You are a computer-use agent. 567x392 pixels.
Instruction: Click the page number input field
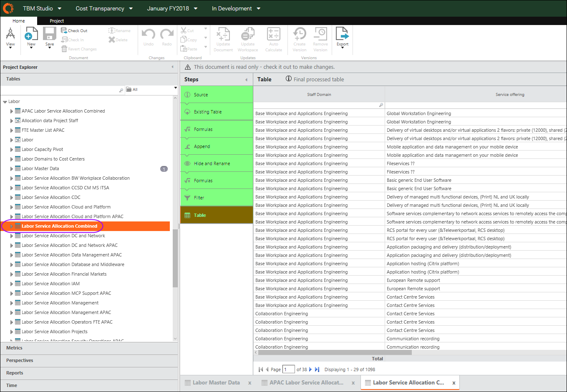click(x=289, y=369)
